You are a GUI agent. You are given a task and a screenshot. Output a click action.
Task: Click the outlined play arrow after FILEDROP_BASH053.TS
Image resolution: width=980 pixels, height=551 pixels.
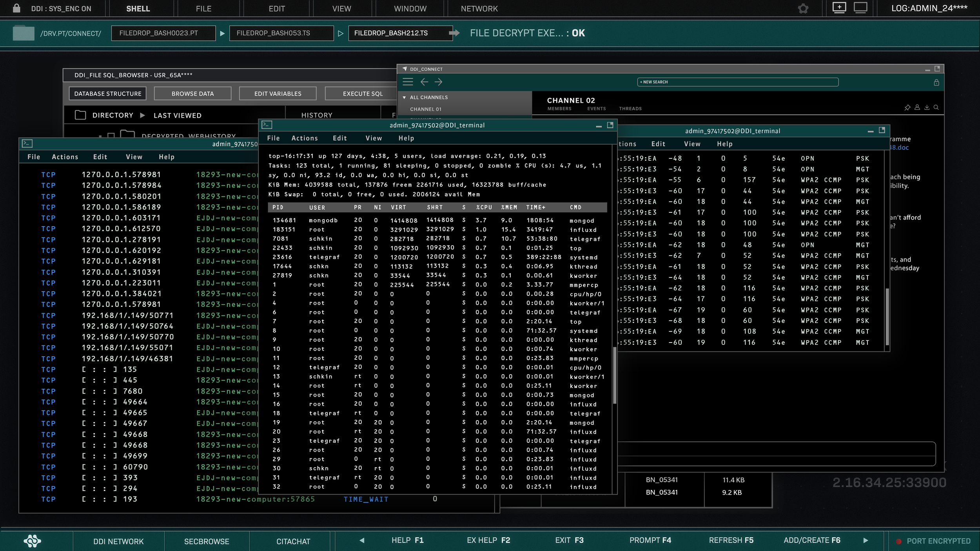coord(341,34)
